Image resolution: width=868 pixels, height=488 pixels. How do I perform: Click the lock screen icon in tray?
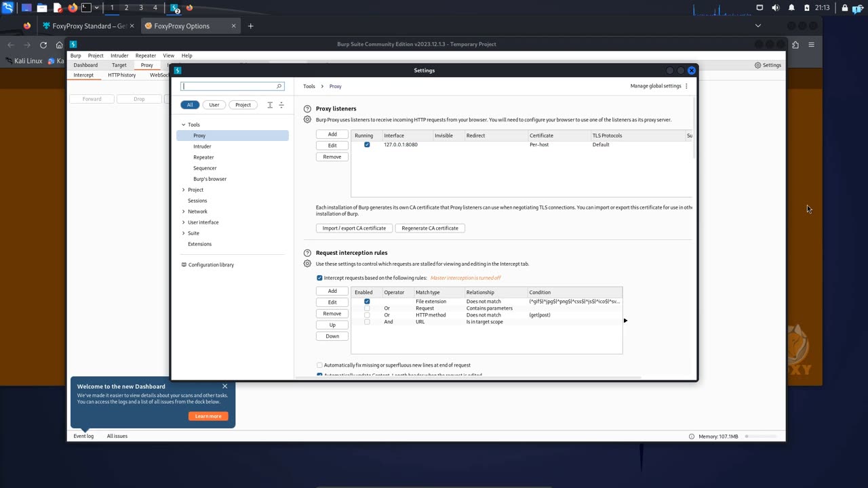click(x=845, y=7)
